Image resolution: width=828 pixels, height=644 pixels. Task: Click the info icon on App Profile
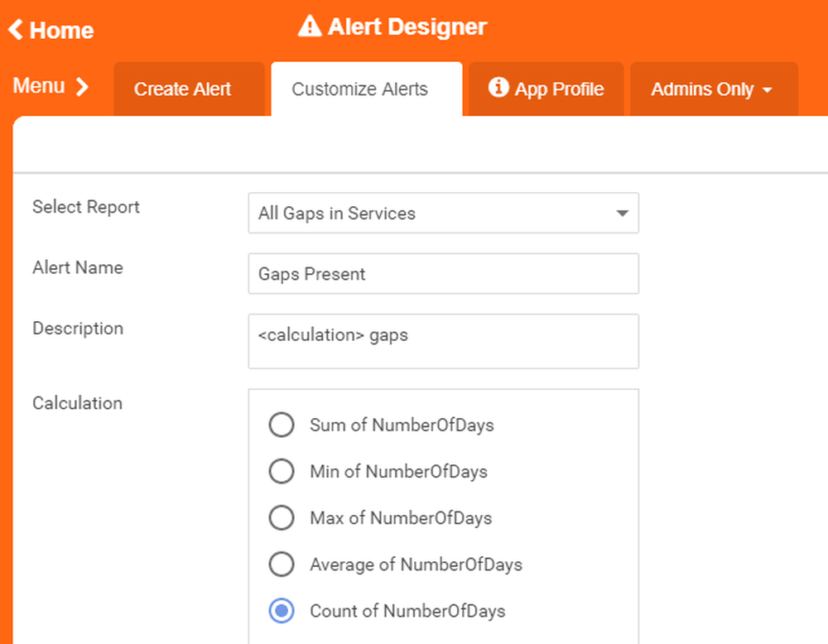click(x=498, y=87)
